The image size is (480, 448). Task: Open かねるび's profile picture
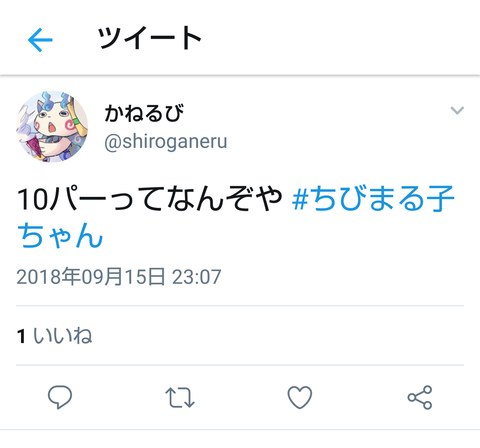pos(52,127)
